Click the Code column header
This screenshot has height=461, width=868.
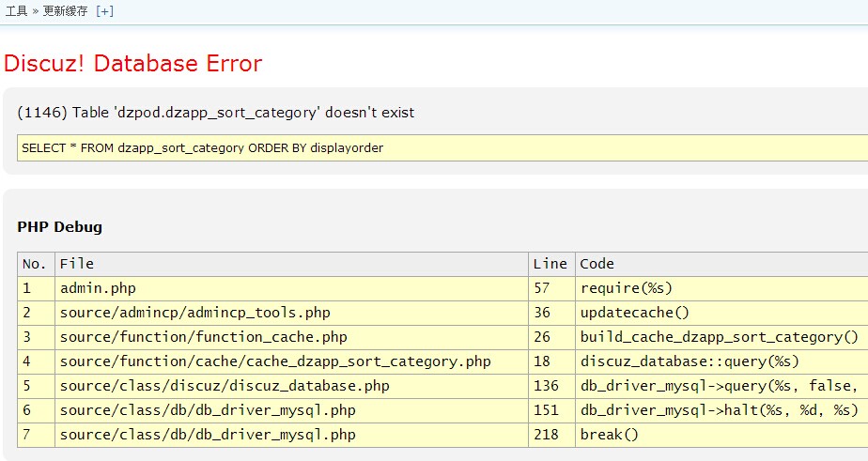597,264
